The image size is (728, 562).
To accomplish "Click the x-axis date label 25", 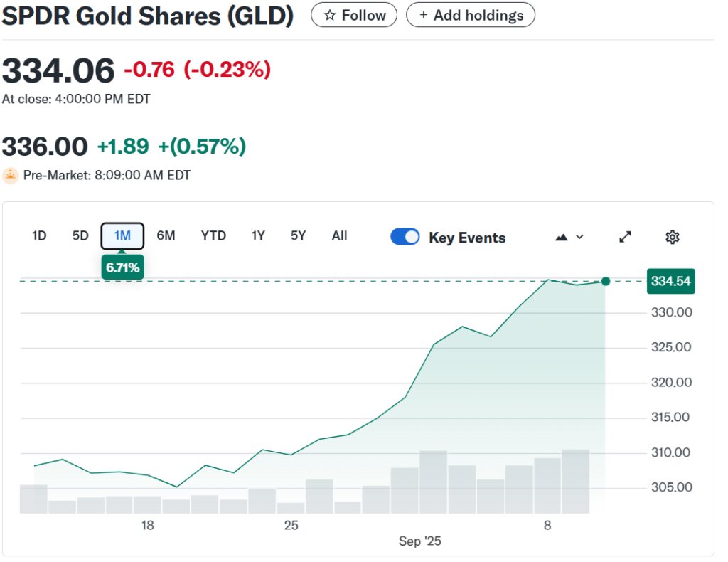I will 291,525.
